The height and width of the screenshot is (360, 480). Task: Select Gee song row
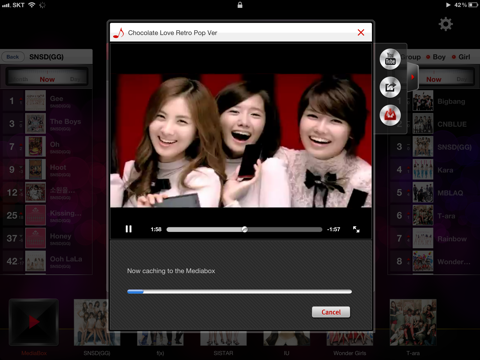pyautogui.click(x=47, y=101)
